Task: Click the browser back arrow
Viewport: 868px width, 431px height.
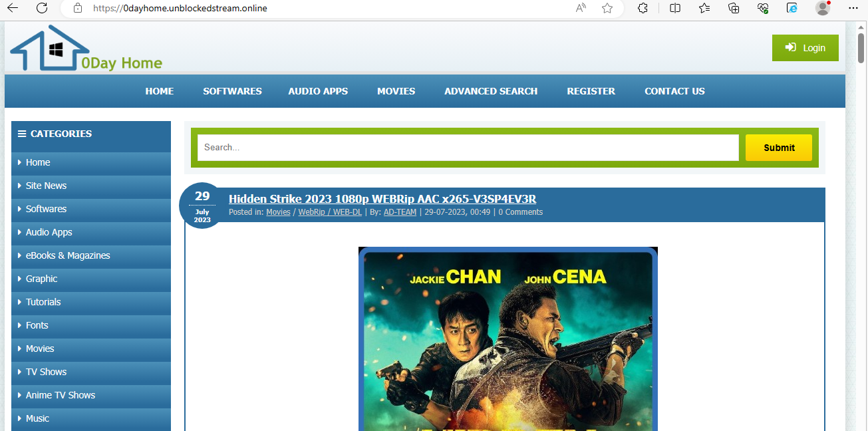Action: [13, 8]
